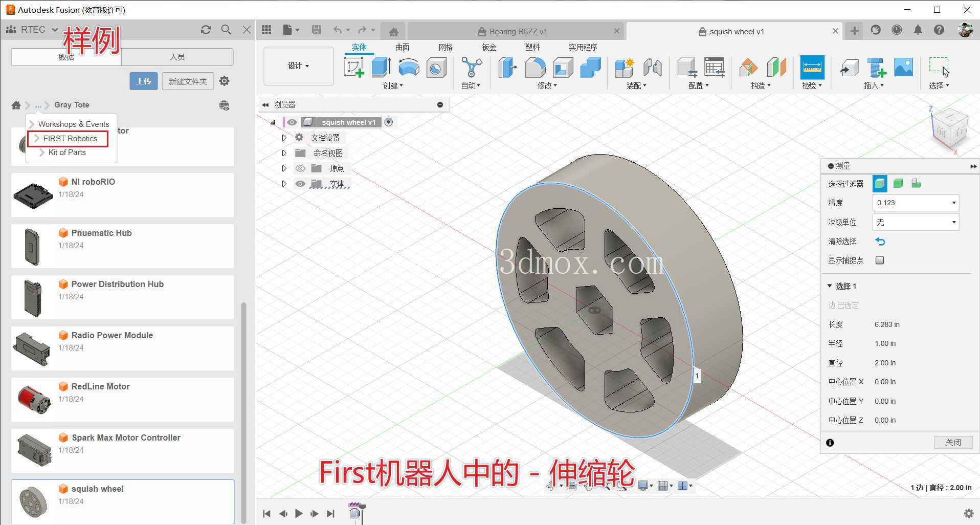This screenshot has width=980, height=525.
Task: Select the New Component tool
Action: tap(625, 68)
